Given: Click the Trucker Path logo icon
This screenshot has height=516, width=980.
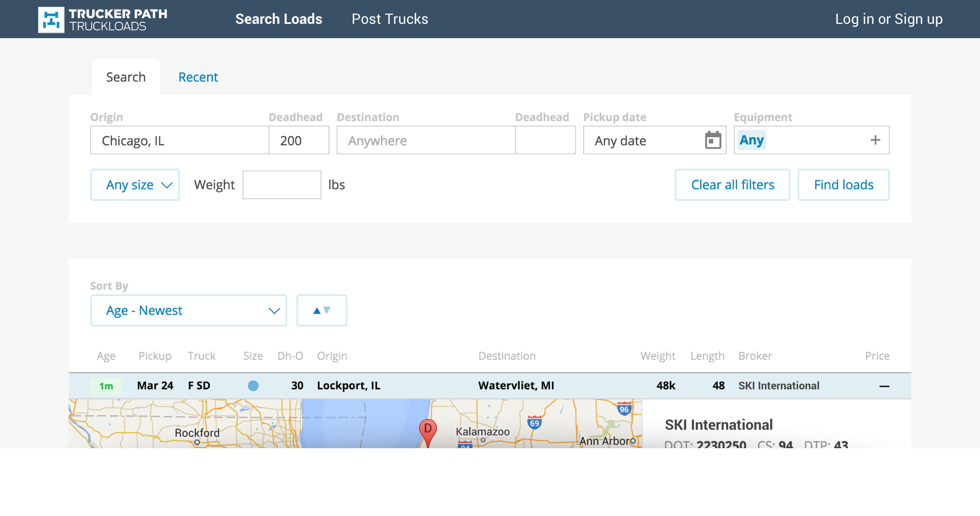Looking at the screenshot, I should (51, 20).
